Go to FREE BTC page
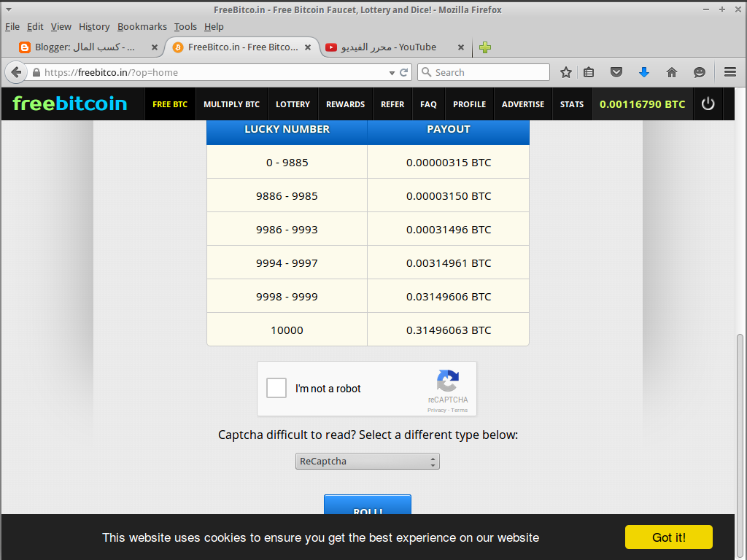Viewport: 747px width, 560px height. pos(170,104)
